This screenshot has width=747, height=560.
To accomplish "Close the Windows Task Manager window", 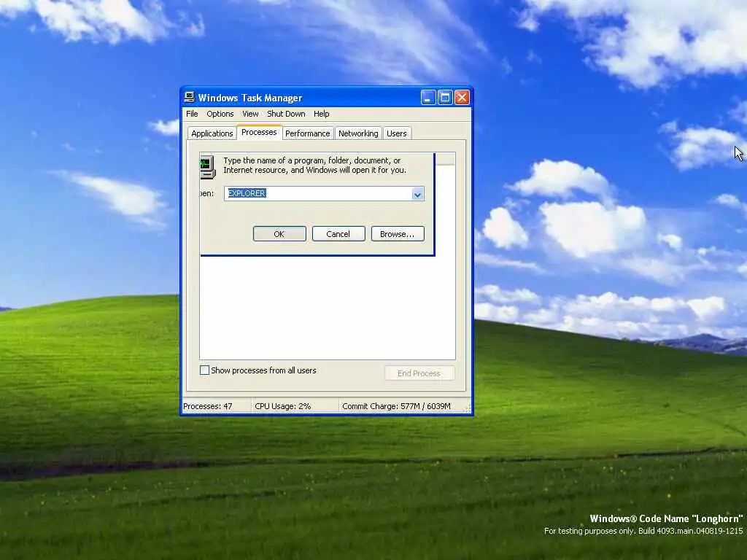I will (x=462, y=98).
